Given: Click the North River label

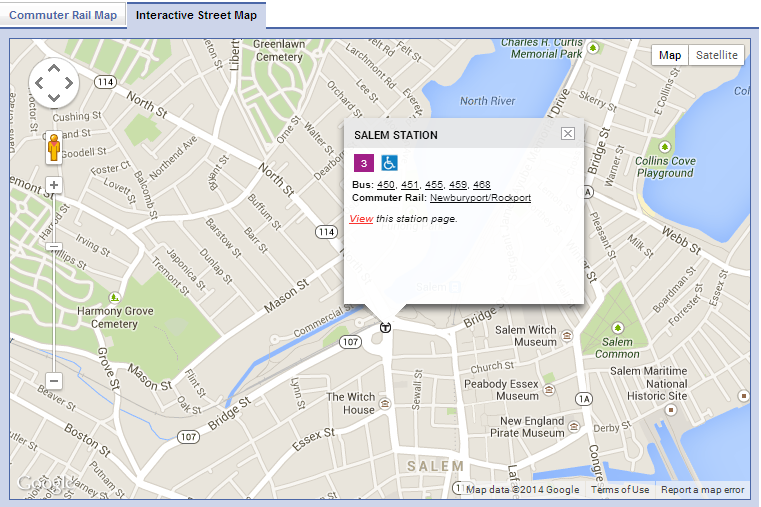Looking at the screenshot, I should click(487, 101).
